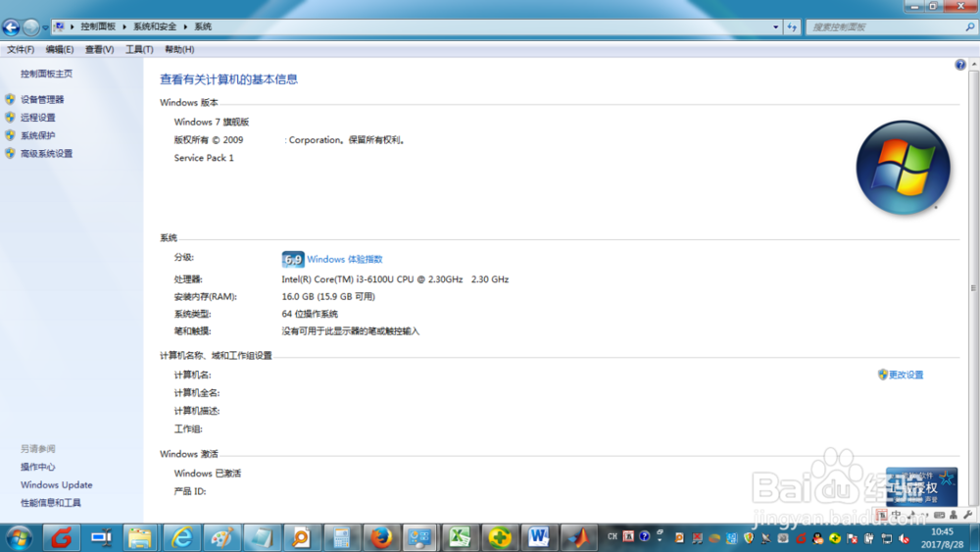Click the 控制面板 breadcrumb in address bar
Screen dimensions: 980x552
[x=98, y=26]
